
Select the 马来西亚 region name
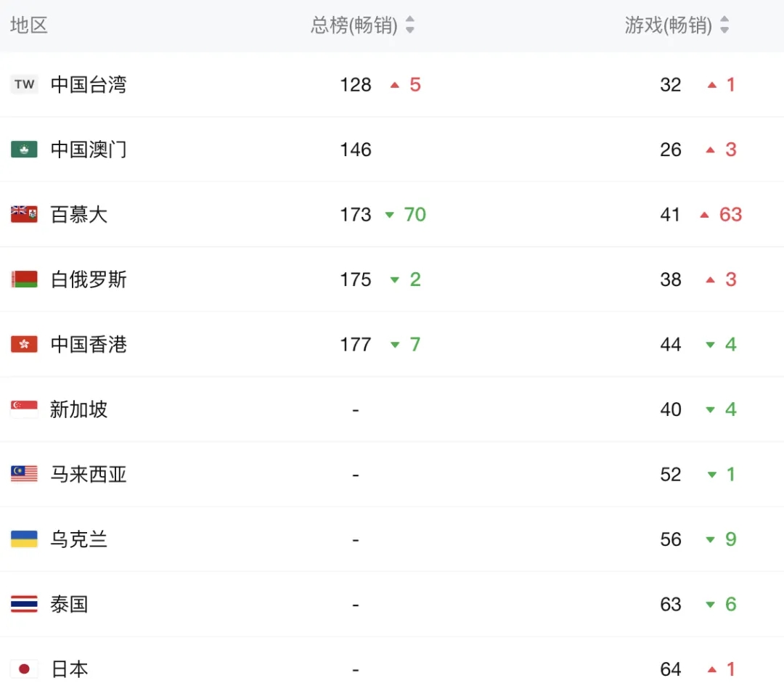[89, 474]
